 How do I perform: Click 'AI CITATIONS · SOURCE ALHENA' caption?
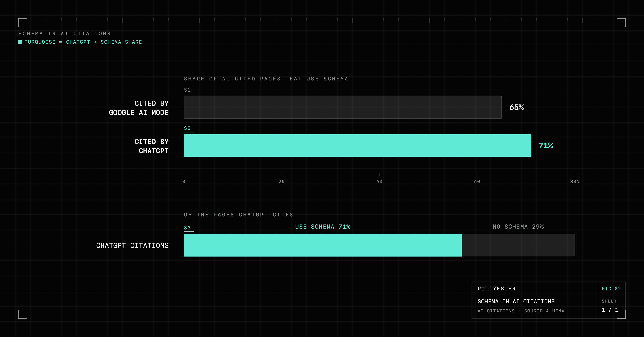[x=521, y=311]
